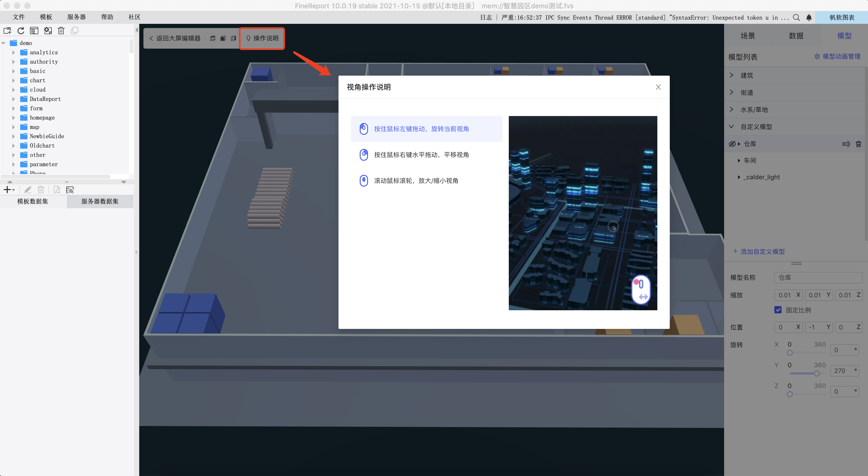868x476 pixels.
Task: Collapse the 自定义模型 section
Action: (x=732, y=127)
